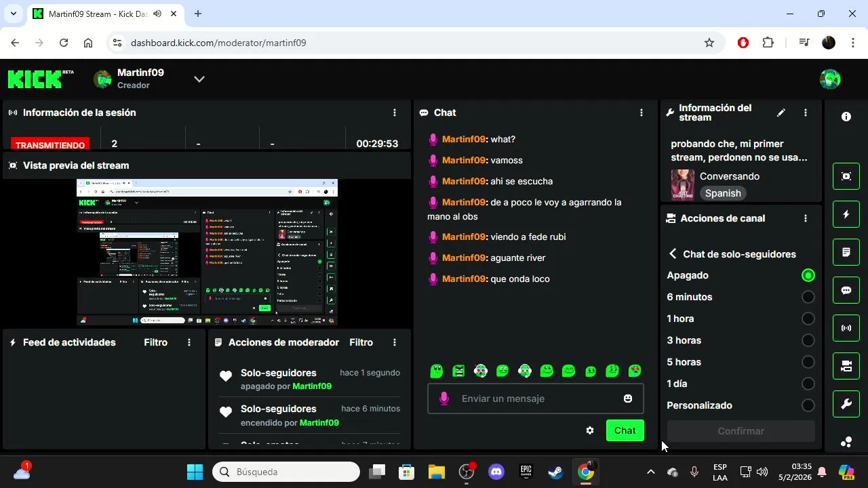Click the Confirmar button
868x488 pixels.
click(741, 431)
